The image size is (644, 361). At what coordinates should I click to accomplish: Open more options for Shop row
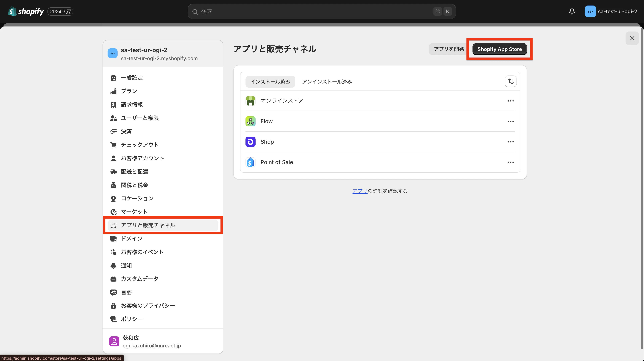pos(510,142)
